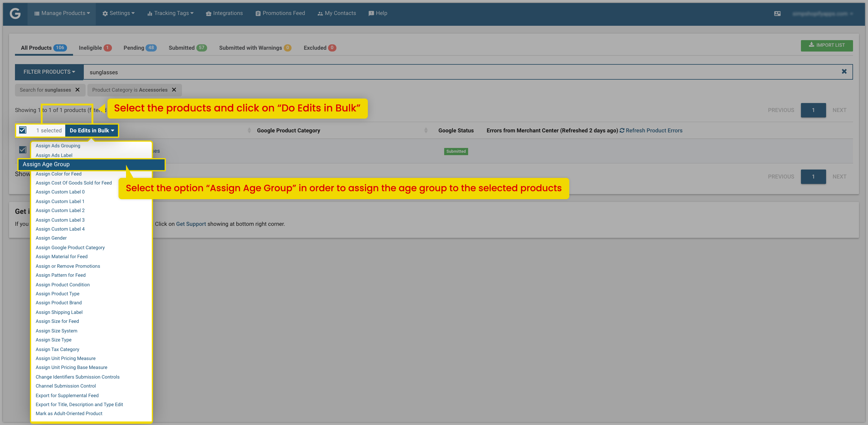Switch to the Ineligible tab
Viewport: 868px width, 425px height.
95,48
